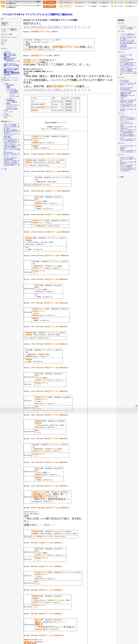Click the page title D2ndテストXその1586 heading

(51, 20)
